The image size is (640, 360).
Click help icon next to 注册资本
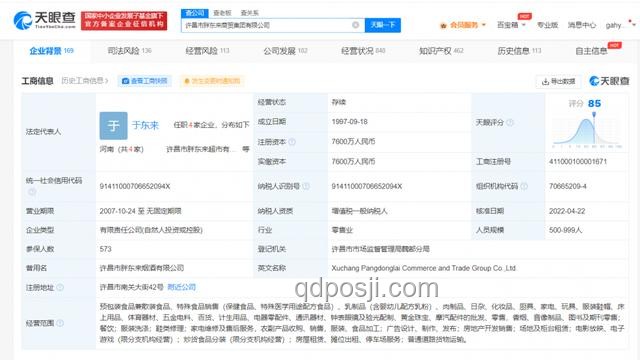292,142
